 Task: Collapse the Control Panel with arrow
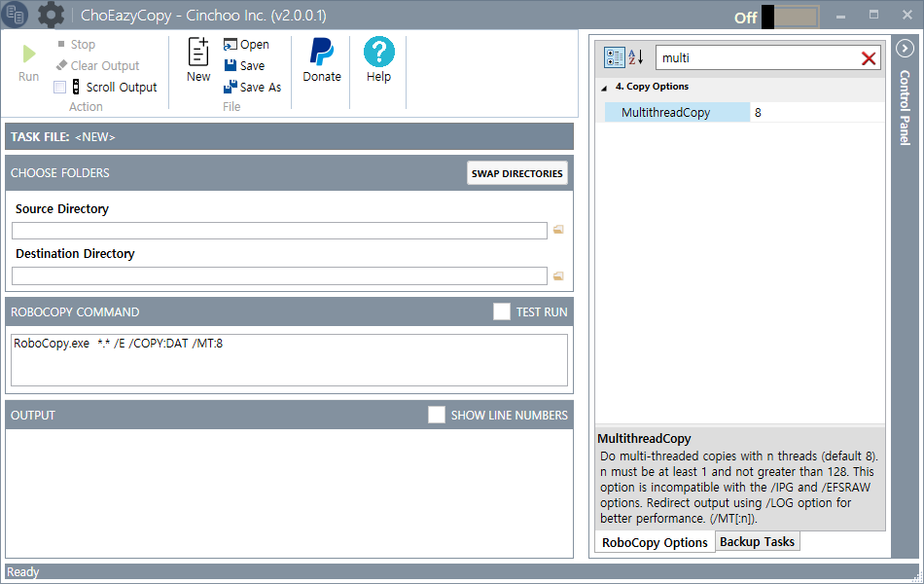click(905, 48)
